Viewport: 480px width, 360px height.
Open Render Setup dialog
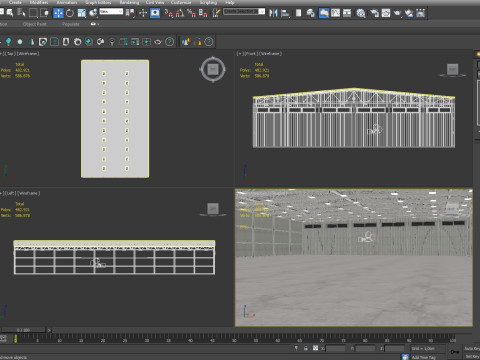[x=374, y=13]
